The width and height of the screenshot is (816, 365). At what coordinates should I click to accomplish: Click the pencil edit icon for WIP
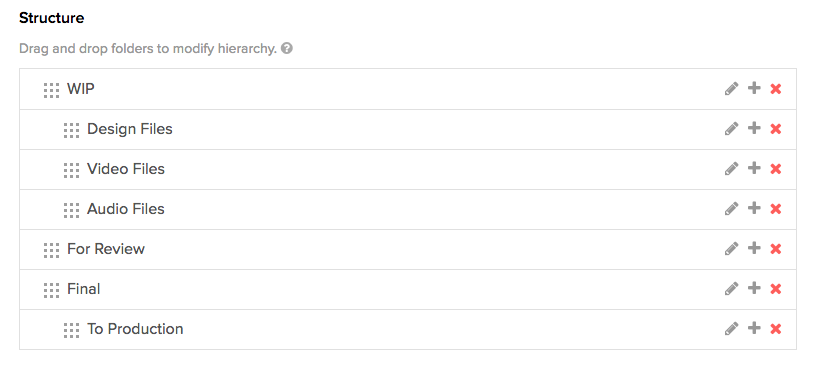pyautogui.click(x=731, y=89)
